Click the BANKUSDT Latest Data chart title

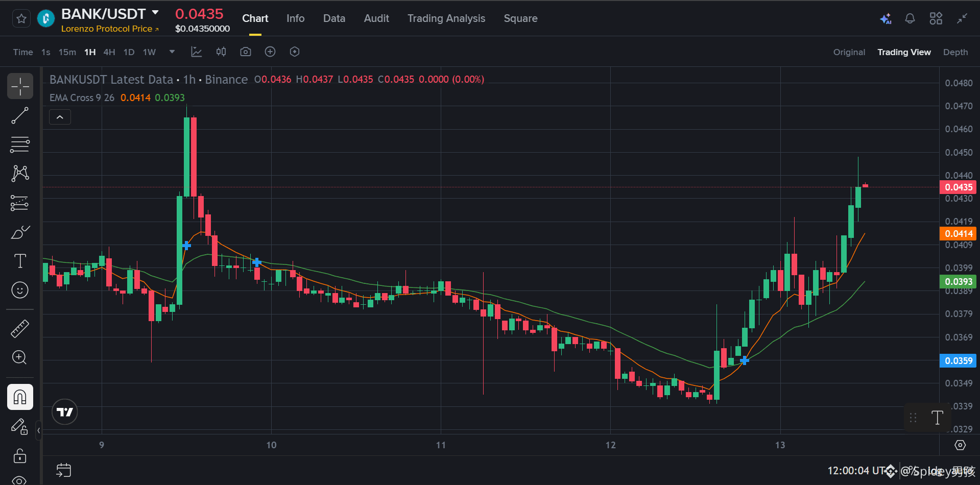111,80
